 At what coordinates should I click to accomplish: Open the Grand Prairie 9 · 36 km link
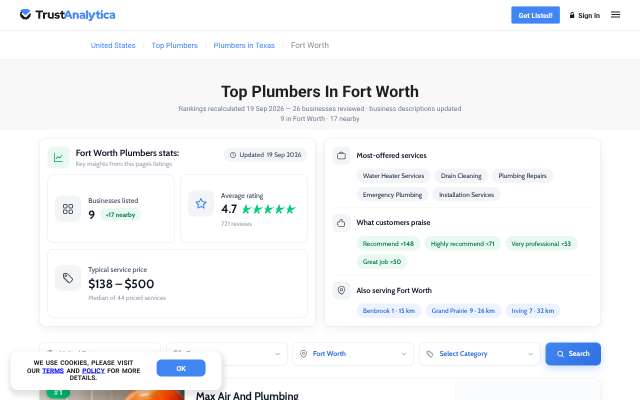click(x=463, y=311)
